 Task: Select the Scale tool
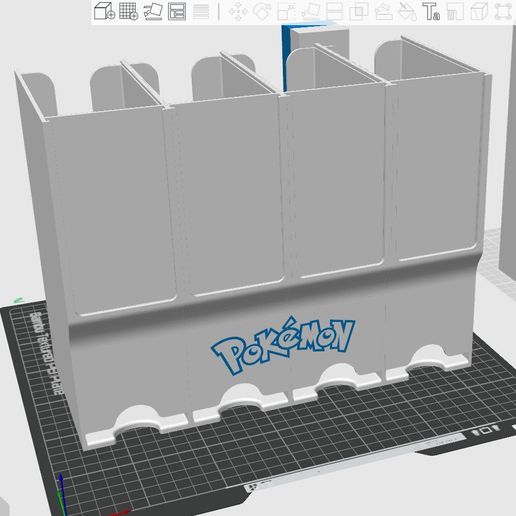tap(286, 12)
